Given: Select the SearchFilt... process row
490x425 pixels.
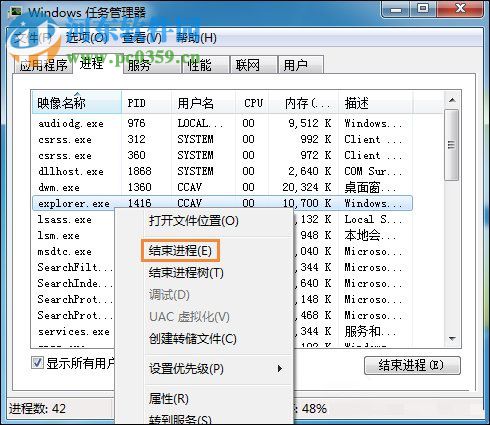Looking at the screenshot, I should click(x=75, y=268).
